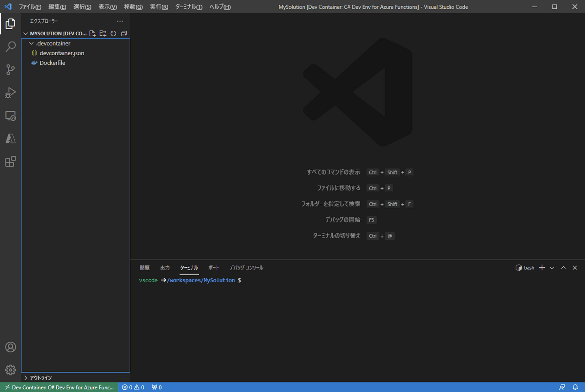Open the Azure view icon
The width and height of the screenshot is (585, 392).
coord(11,138)
